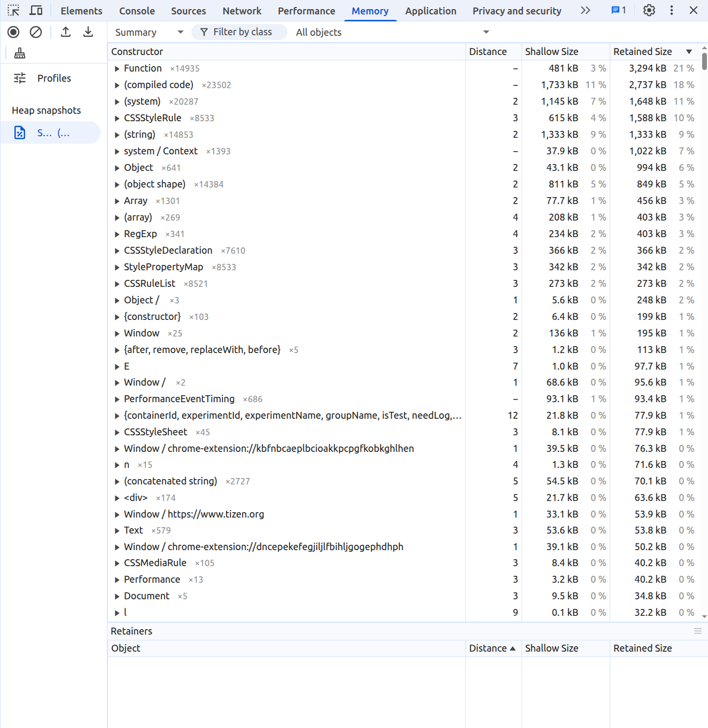Switch to the Network tab
This screenshot has width=708, height=728.
[242, 11]
